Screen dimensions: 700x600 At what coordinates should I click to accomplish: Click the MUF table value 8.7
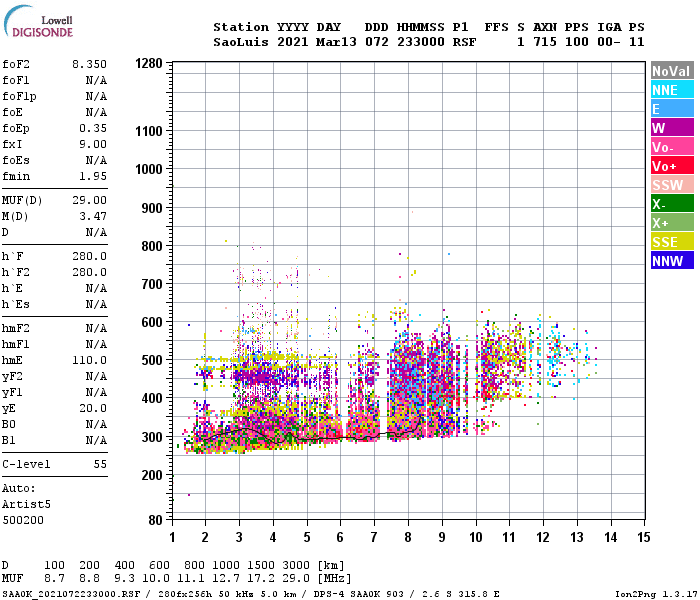[54, 579]
